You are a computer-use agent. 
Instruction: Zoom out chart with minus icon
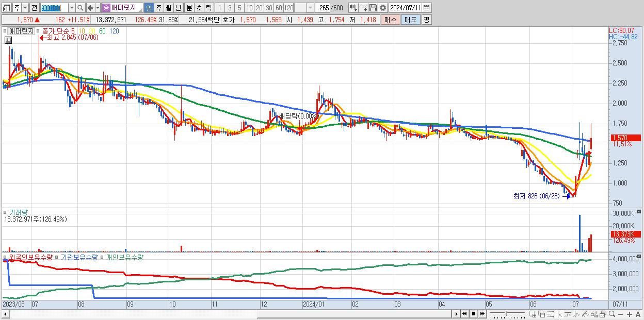(620, 314)
